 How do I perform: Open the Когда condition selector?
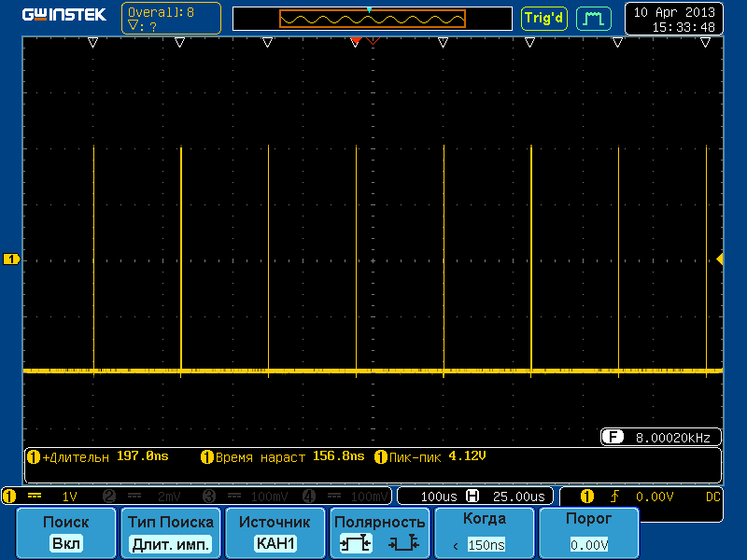(x=485, y=533)
